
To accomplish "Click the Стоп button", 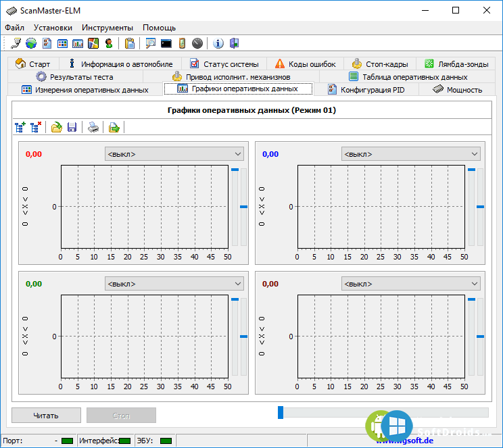I will pyautogui.click(x=121, y=416).
